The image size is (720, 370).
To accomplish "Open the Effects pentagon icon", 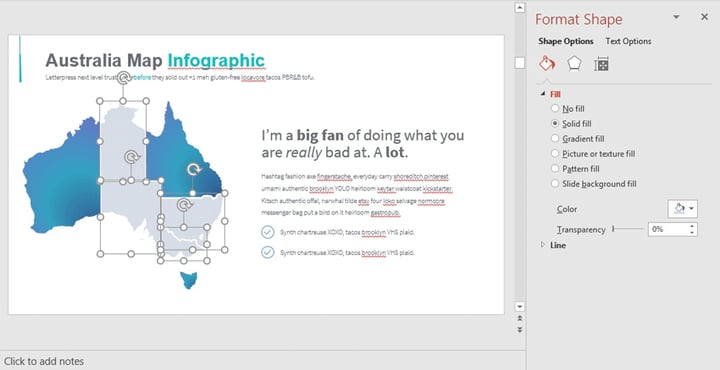I will (x=574, y=64).
